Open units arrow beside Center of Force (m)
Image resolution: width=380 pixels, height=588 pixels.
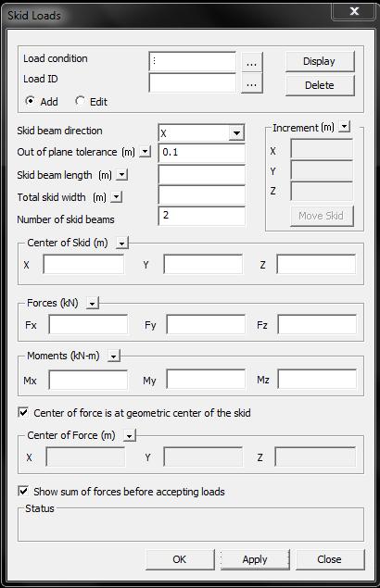pyautogui.click(x=130, y=436)
